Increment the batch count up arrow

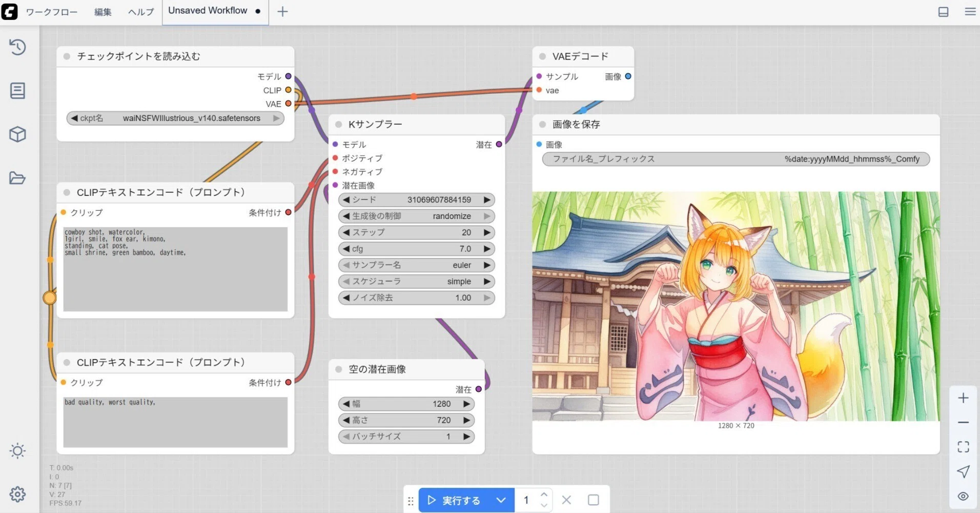(x=544, y=495)
